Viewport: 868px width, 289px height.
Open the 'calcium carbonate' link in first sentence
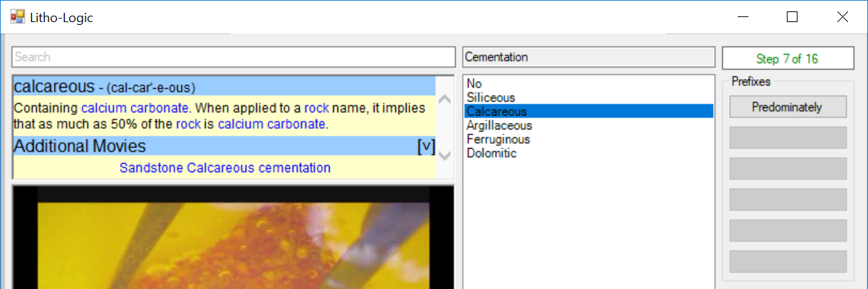135,109
